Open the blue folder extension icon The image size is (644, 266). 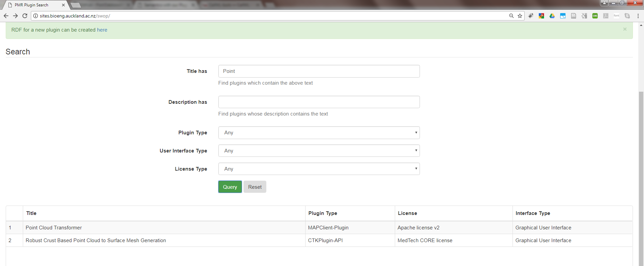click(563, 16)
